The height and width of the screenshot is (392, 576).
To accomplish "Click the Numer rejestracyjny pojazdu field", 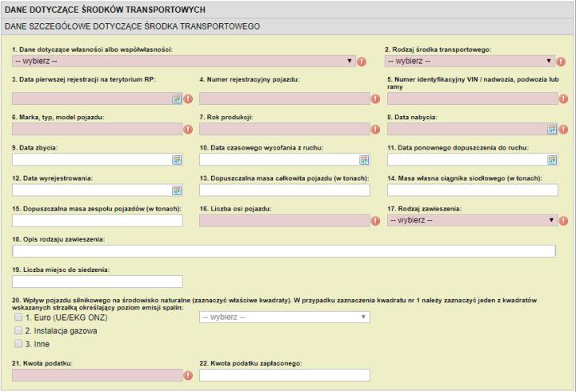I will point(284,99).
